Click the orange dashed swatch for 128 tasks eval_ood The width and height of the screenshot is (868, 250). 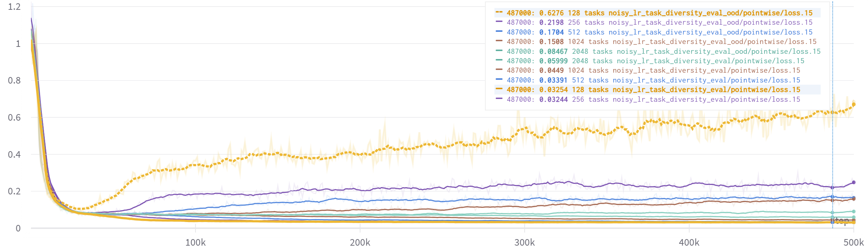pos(499,12)
